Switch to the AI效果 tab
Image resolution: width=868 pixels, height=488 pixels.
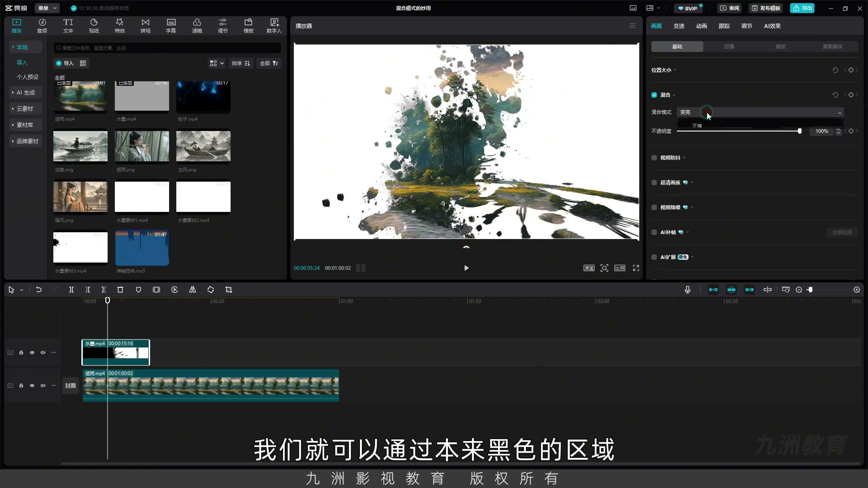coord(772,26)
